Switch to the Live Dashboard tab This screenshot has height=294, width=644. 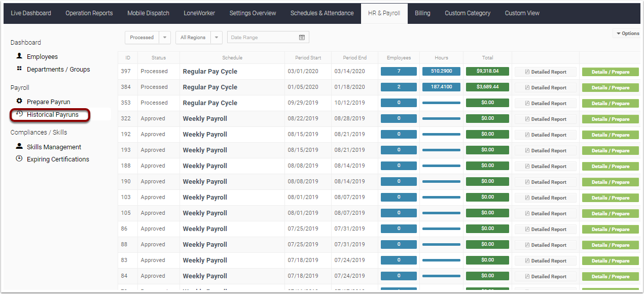click(x=31, y=13)
